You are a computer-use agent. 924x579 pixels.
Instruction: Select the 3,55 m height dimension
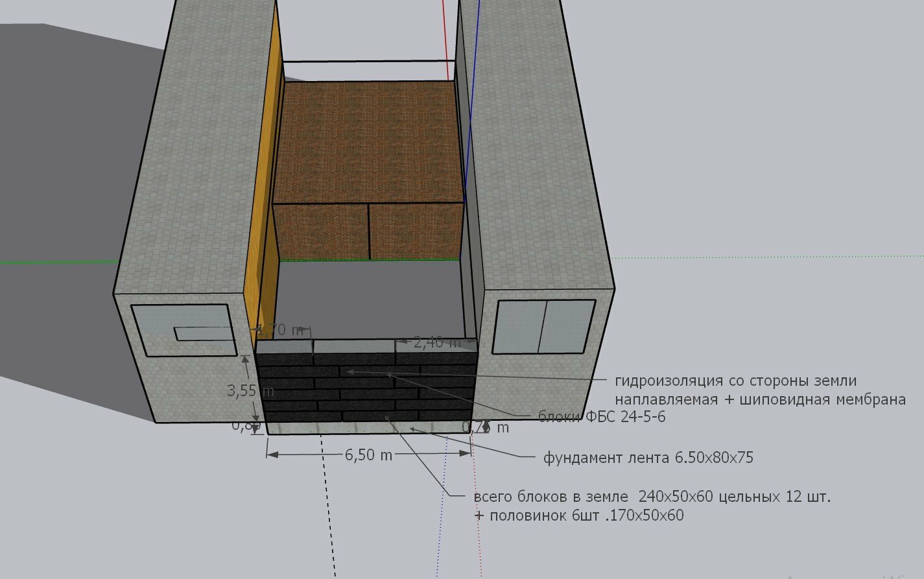pyautogui.click(x=250, y=391)
